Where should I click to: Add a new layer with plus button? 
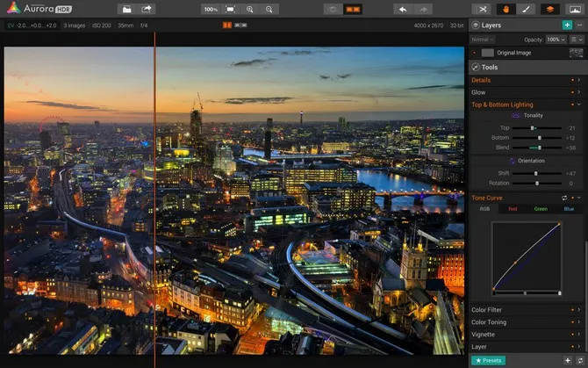(x=567, y=25)
